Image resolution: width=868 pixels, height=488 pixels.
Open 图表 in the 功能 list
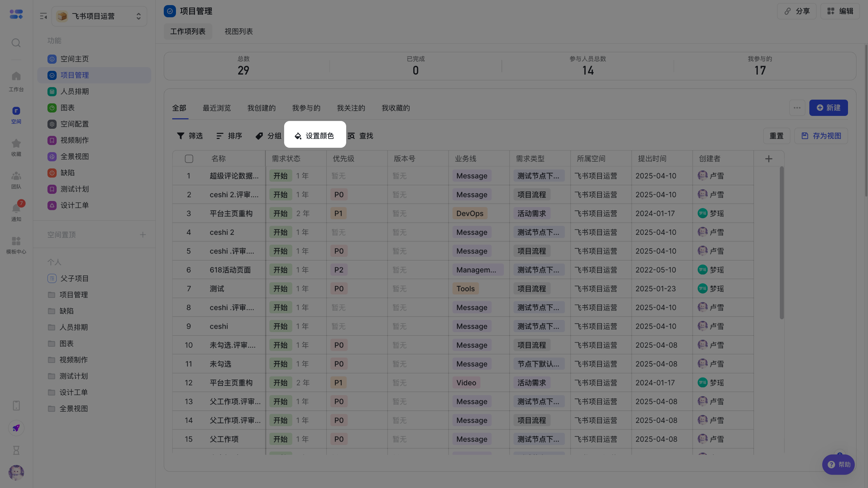pos(94,108)
